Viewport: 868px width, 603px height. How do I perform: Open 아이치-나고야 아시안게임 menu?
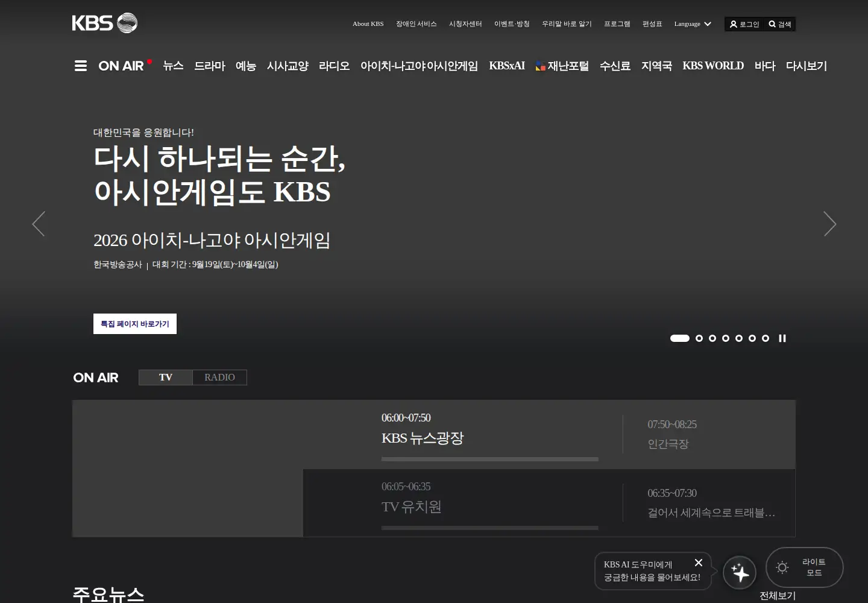(x=419, y=66)
